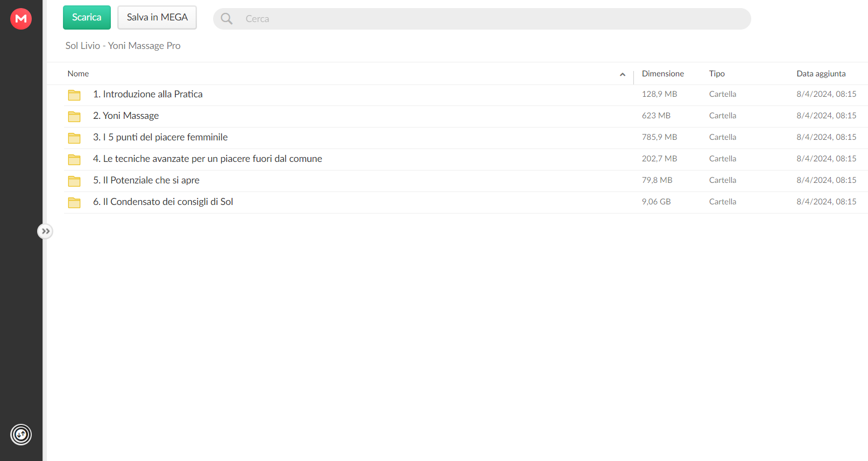Image resolution: width=868 pixels, height=461 pixels.
Task: Click the date in the Condensato row
Action: click(826, 202)
